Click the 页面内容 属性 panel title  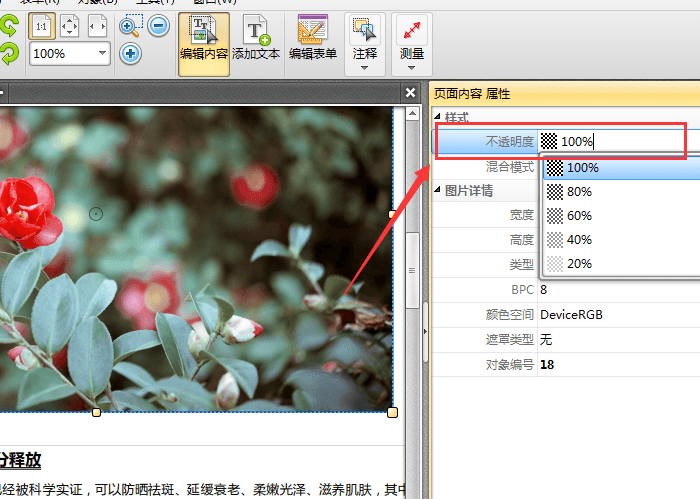(472, 94)
